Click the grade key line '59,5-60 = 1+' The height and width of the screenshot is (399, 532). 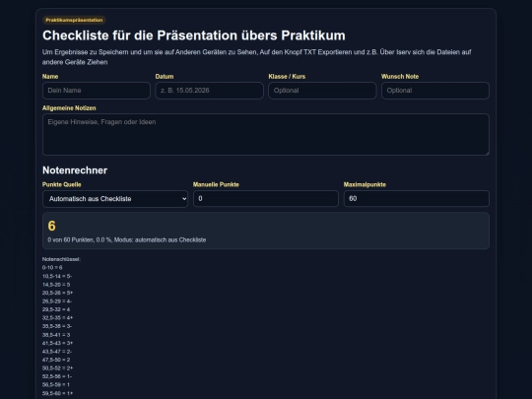[x=58, y=393]
